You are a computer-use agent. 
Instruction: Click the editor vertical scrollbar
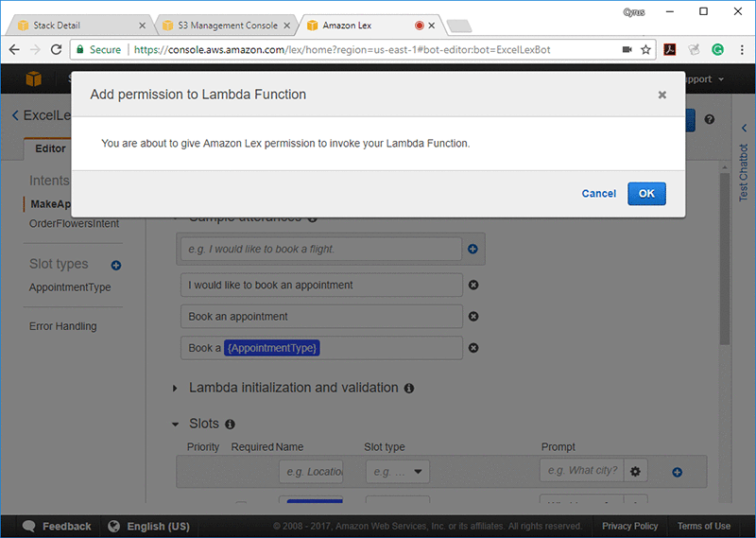click(x=725, y=259)
